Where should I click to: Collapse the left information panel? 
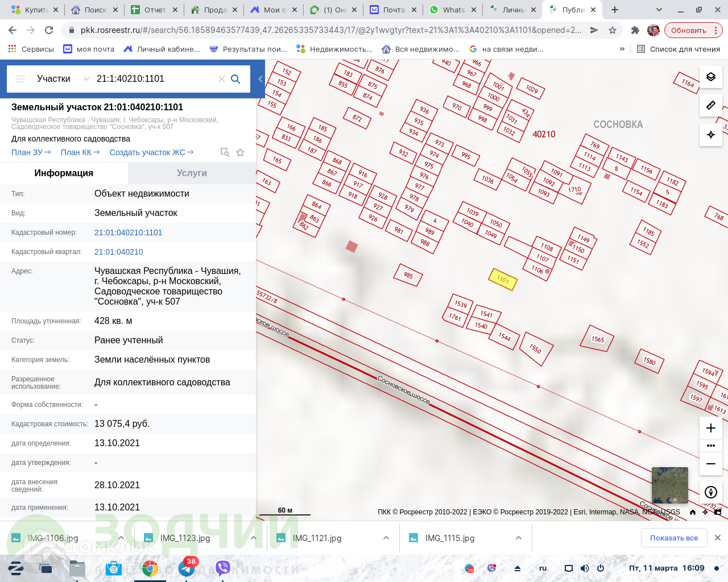[260, 79]
